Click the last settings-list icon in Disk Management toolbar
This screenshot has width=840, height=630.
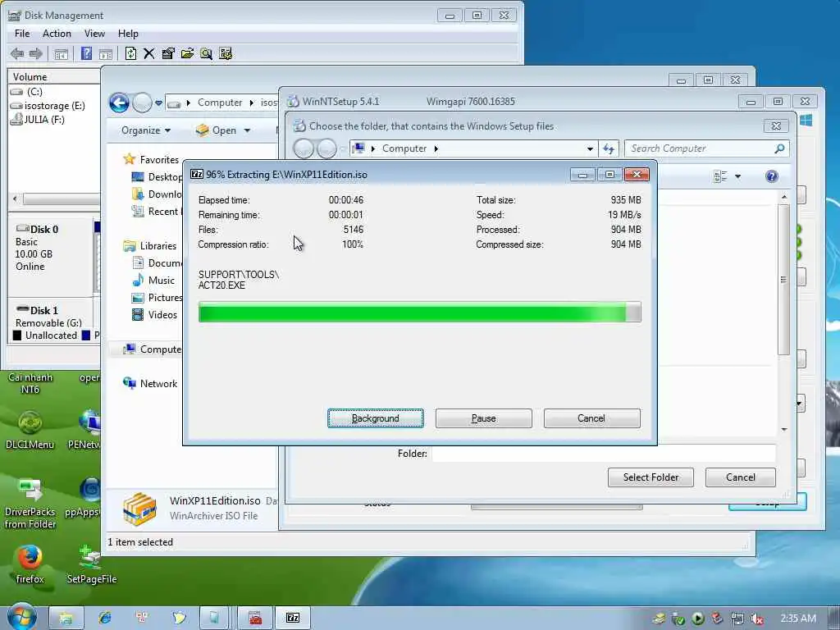click(226, 53)
